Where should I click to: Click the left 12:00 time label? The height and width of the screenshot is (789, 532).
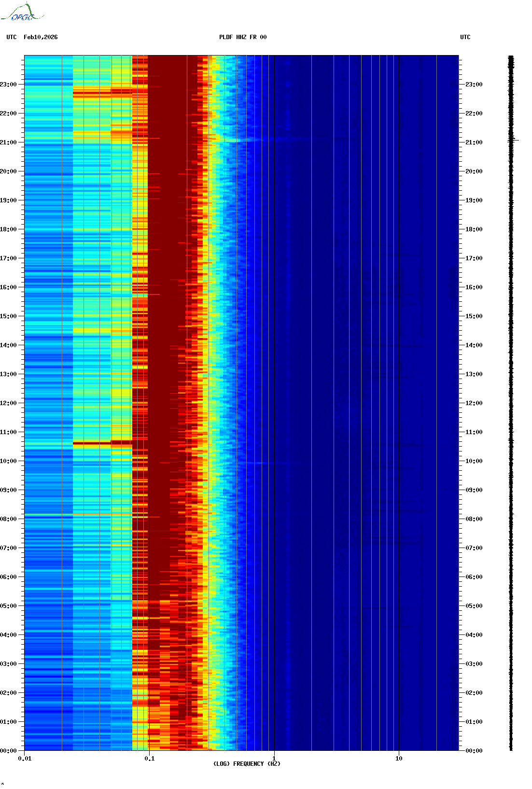(x=8, y=403)
